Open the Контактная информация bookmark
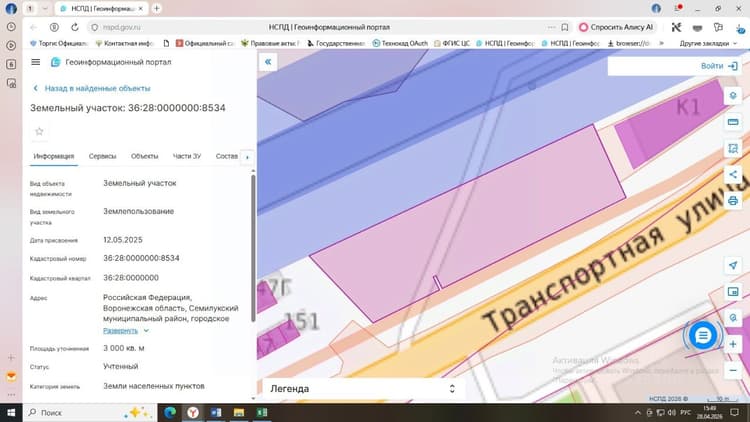Viewport: 750px width, 422px height. [x=124, y=43]
